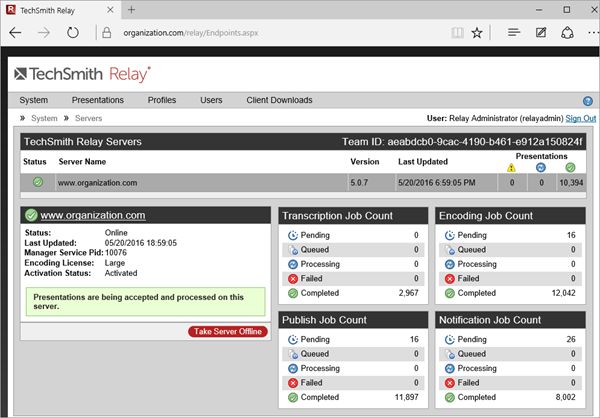Viewport: 600px width, 418px height.
Task: Click the Team ID text in header
Action: (x=462, y=142)
